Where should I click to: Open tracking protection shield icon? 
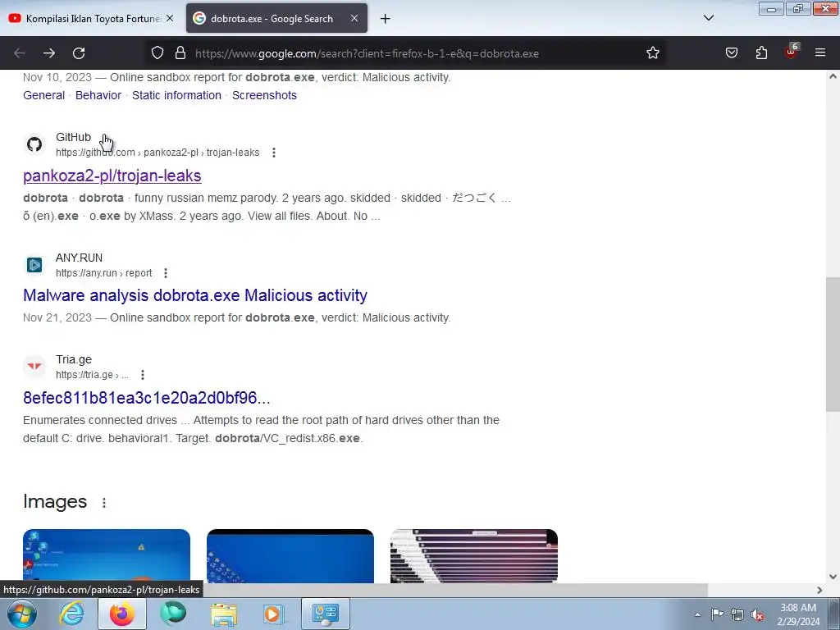point(157,53)
